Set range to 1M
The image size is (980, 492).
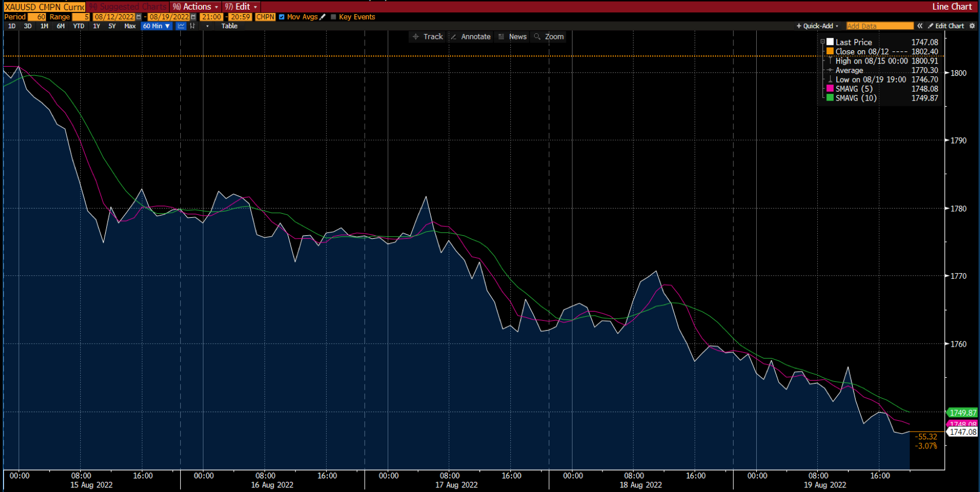tap(44, 26)
